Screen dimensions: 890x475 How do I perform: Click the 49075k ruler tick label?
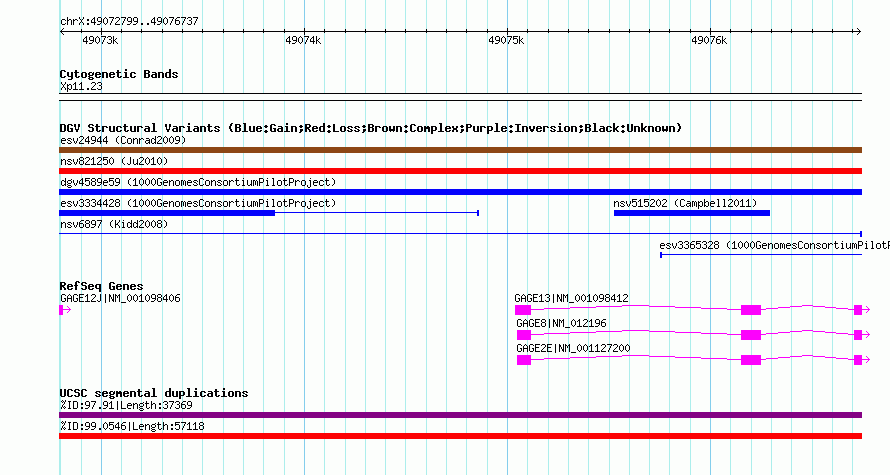506,40
